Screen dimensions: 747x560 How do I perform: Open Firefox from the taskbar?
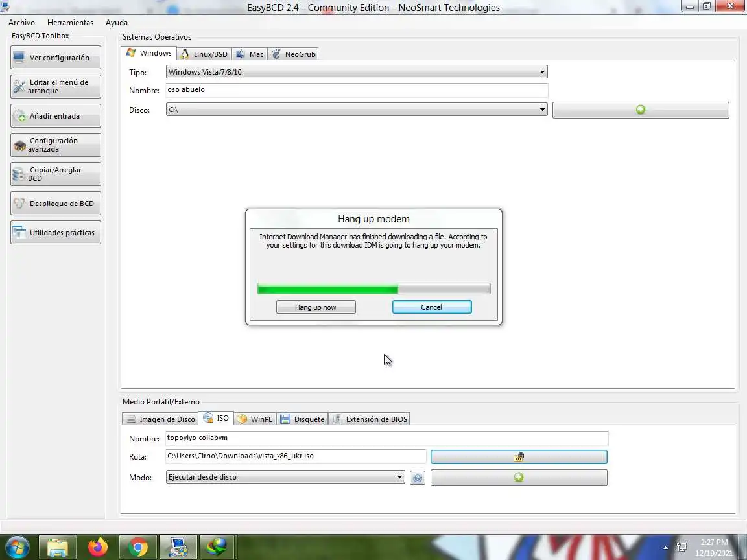[98, 547]
